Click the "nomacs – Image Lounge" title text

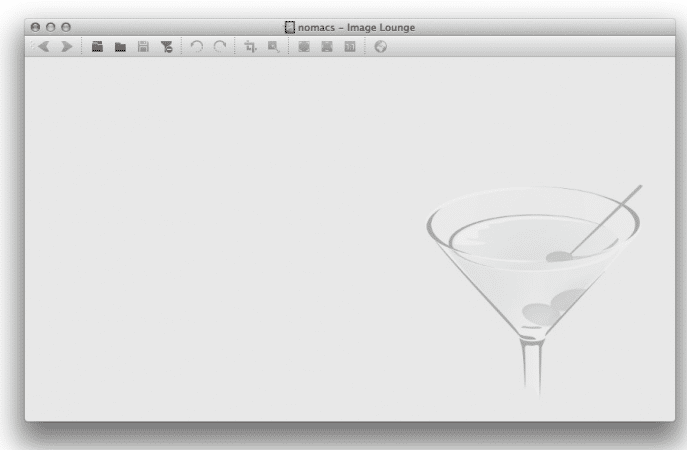click(356, 27)
